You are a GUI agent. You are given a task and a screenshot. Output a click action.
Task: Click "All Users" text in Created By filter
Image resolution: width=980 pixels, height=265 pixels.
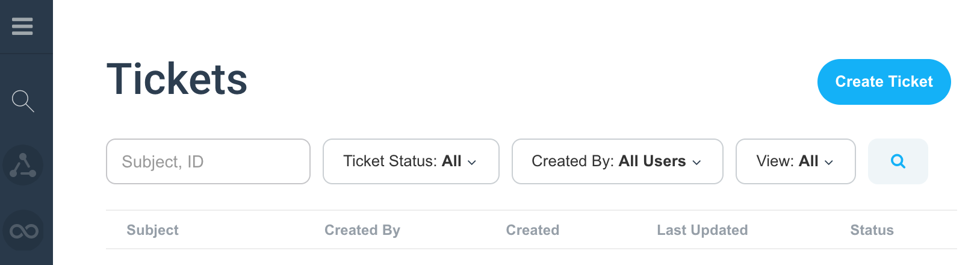click(x=653, y=161)
